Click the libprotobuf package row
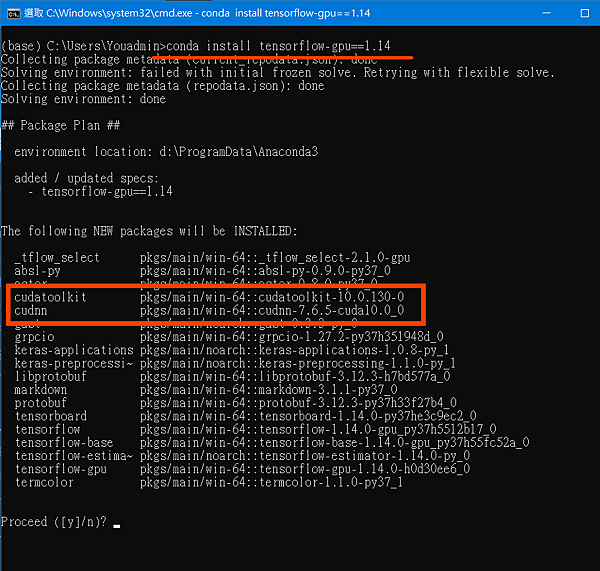Image resolution: width=600 pixels, height=571 pixels. pos(232,377)
